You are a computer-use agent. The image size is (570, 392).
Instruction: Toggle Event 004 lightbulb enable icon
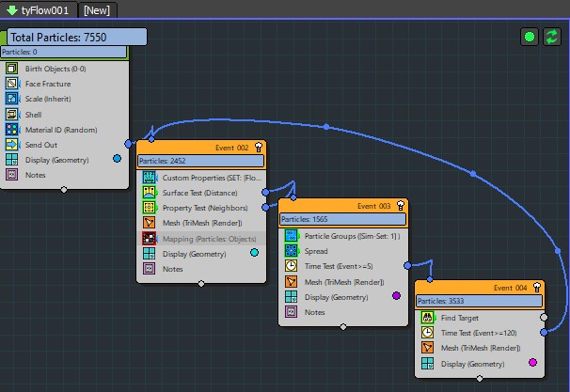(x=537, y=288)
